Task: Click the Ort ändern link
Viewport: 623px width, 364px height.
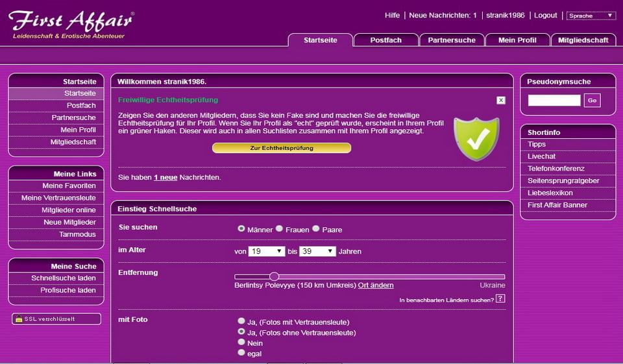Action: point(376,285)
